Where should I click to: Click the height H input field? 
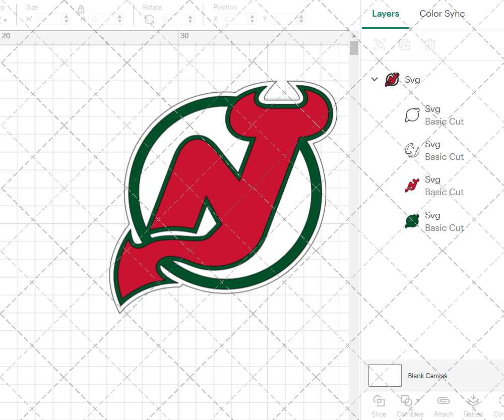[x=102, y=19]
